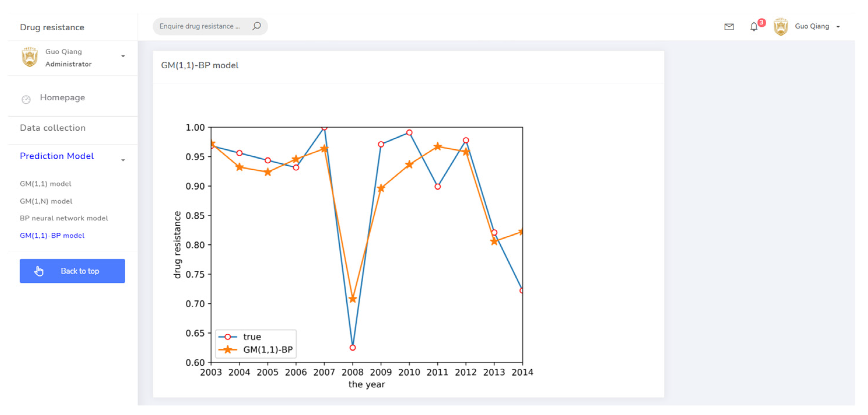This screenshot has width=868, height=415.
Task: Open the Homepage menu item
Action: pyautogui.click(x=62, y=97)
